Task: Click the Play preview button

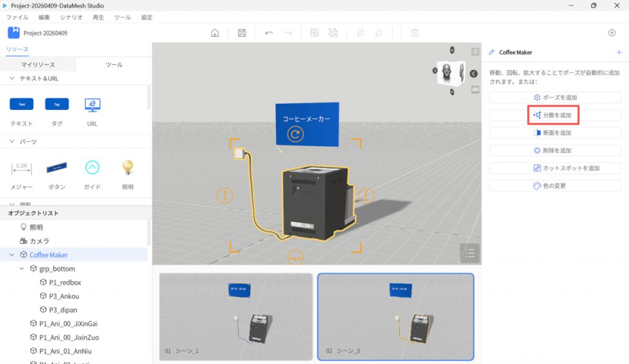Action: coord(612,33)
